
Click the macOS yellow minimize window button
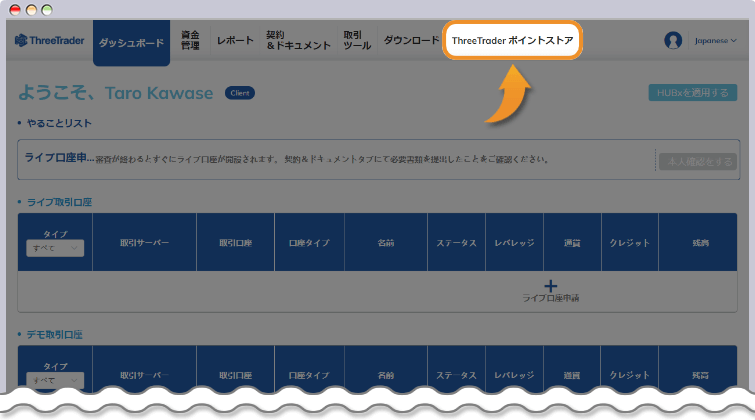click(x=31, y=10)
